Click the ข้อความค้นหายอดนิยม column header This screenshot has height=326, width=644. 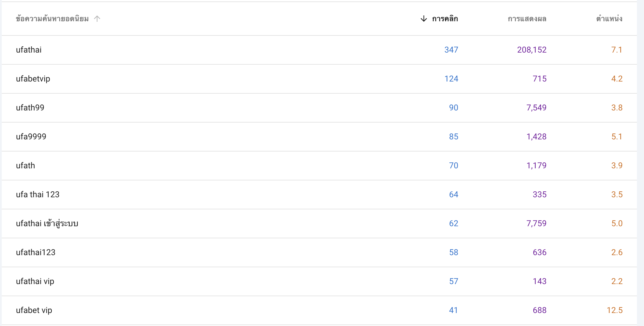click(52, 19)
